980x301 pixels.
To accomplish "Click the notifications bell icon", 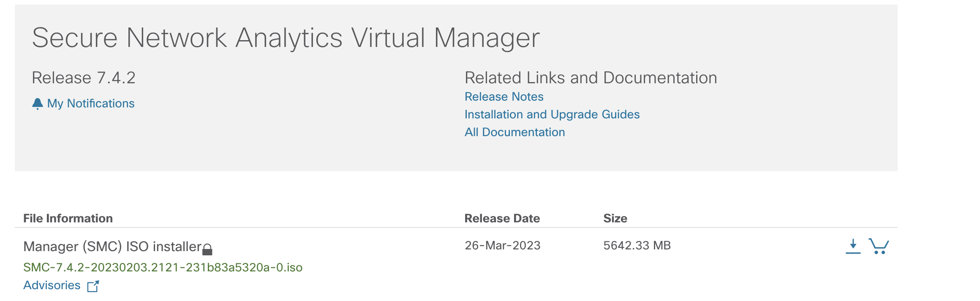I will [x=37, y=104].
